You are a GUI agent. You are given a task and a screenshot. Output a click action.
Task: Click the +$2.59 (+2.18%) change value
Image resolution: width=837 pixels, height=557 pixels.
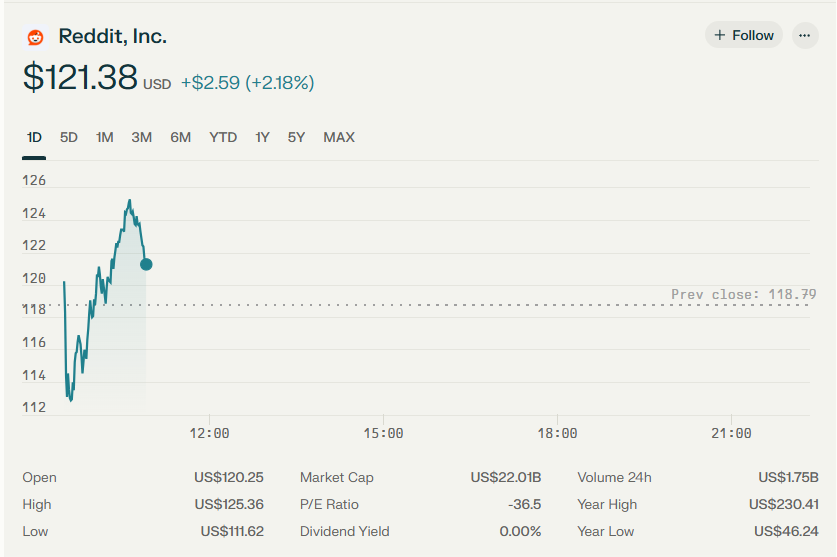(248, 83)
